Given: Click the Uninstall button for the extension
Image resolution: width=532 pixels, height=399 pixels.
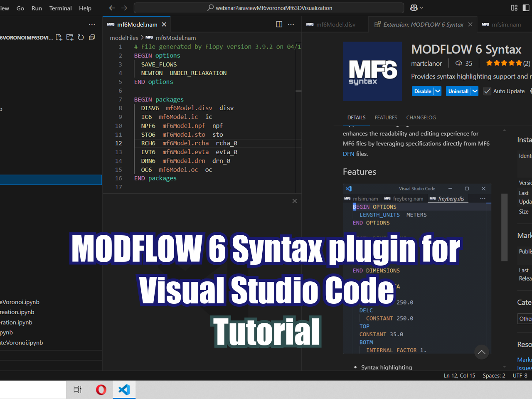Looking at the screenshot, I should 458,91.
